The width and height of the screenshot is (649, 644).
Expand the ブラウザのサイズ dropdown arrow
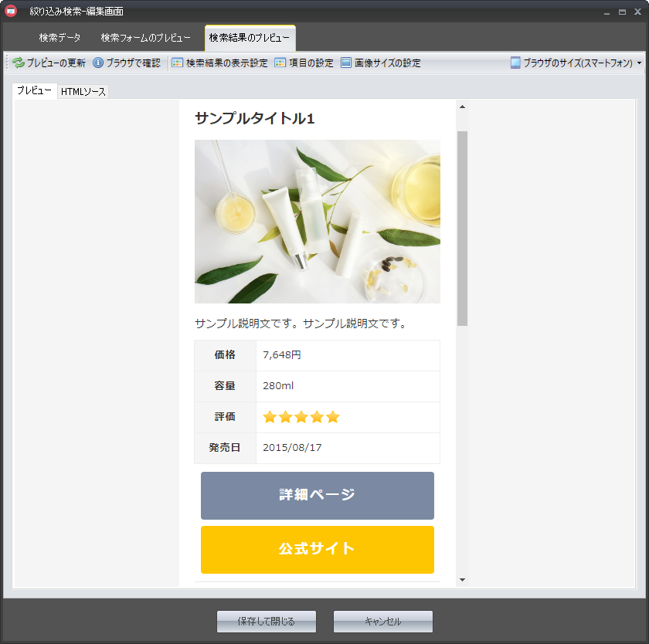coord(639,63)
